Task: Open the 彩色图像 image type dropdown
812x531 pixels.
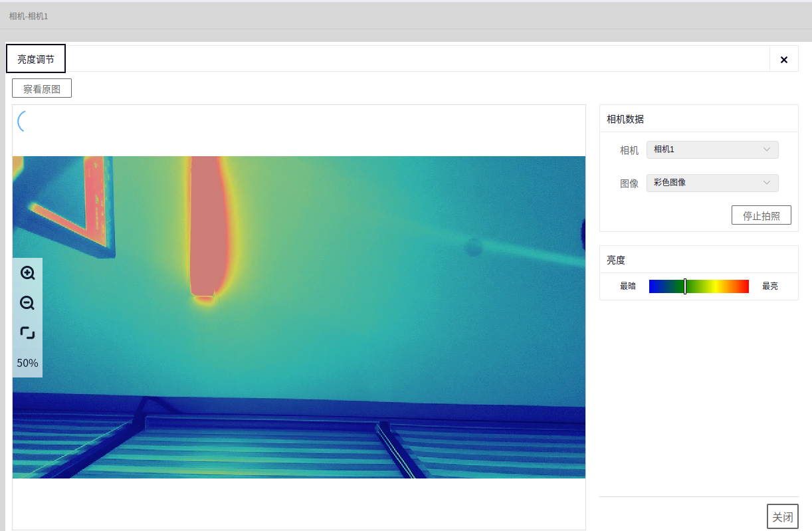Action: 712,183
